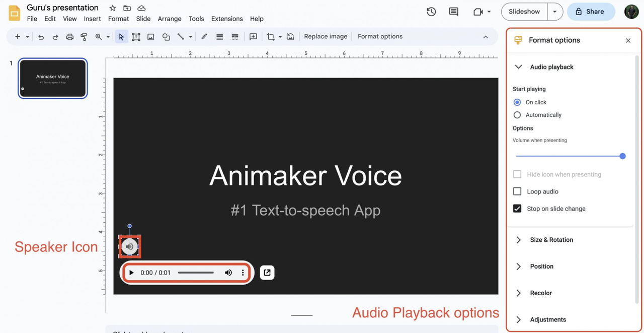Open the Google Slides home icon
The image size is (644, 333).
(15, 13)
